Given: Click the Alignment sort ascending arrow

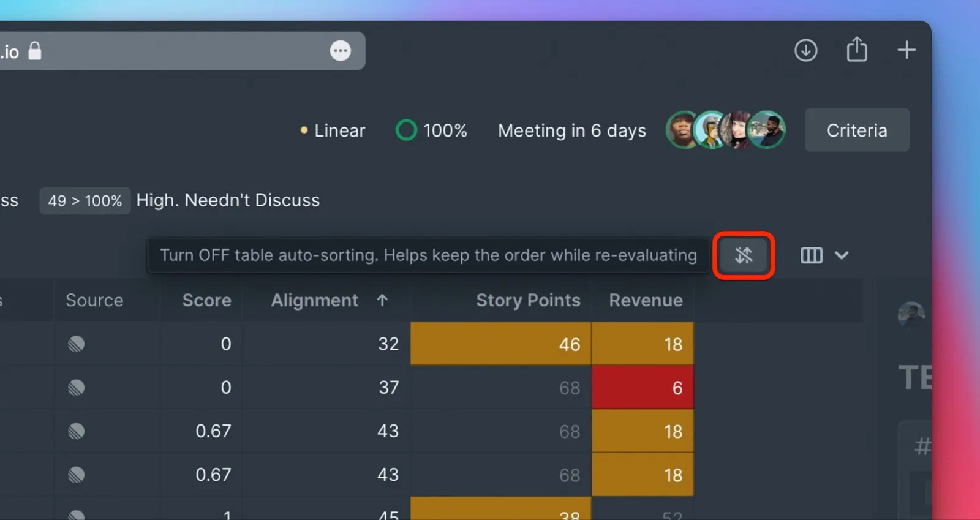Looking at the screenshot, I should (x=382, y=300).
